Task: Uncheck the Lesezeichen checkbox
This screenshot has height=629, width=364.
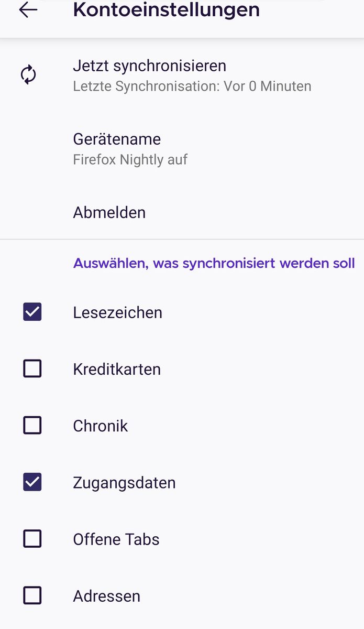Action: (32, 312)
